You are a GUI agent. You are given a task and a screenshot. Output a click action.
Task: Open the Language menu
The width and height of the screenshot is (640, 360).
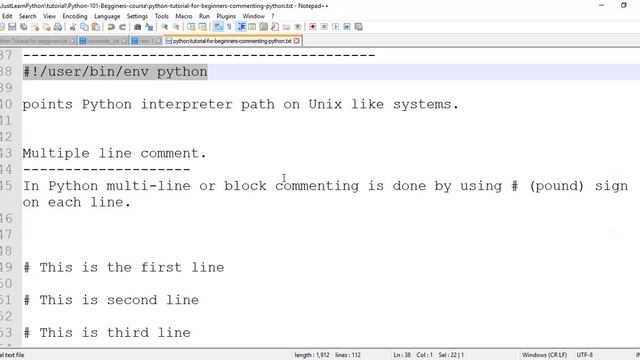pos(107,16)
